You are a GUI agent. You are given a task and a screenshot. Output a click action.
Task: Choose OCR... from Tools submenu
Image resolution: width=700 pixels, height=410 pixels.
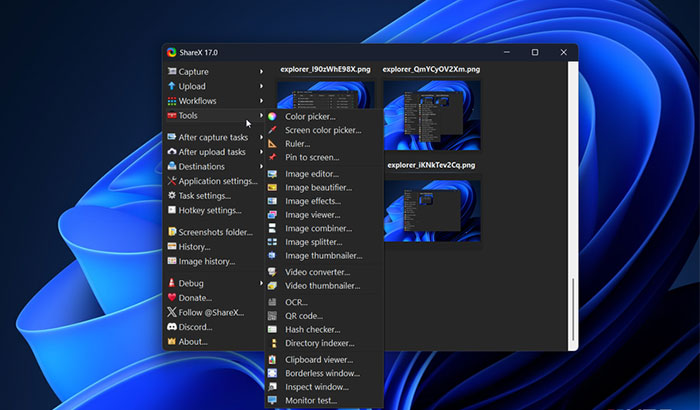point(324,302)
